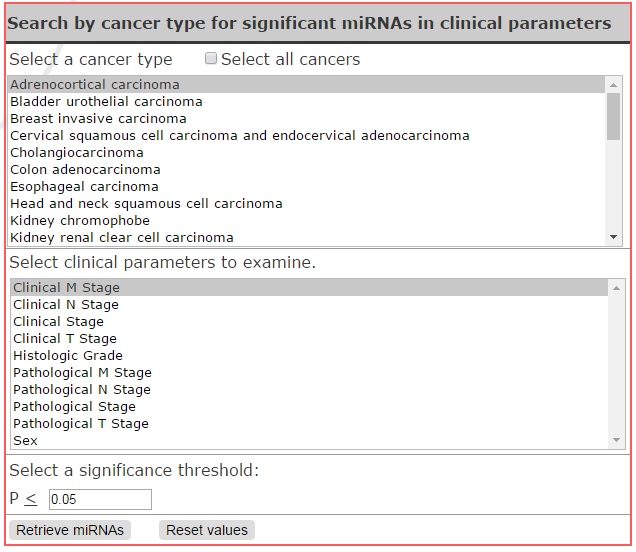
Task: Choose Clinical N Stage parameter
Action: click(x=309, y=305)
